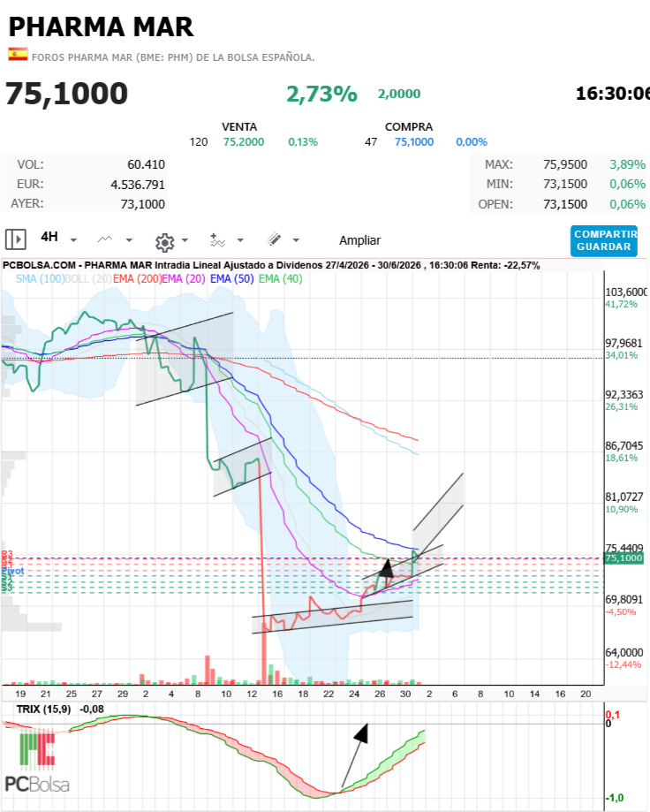Click the MIN row label
Screen dimensions: 650x812
[x=499, y=185]
